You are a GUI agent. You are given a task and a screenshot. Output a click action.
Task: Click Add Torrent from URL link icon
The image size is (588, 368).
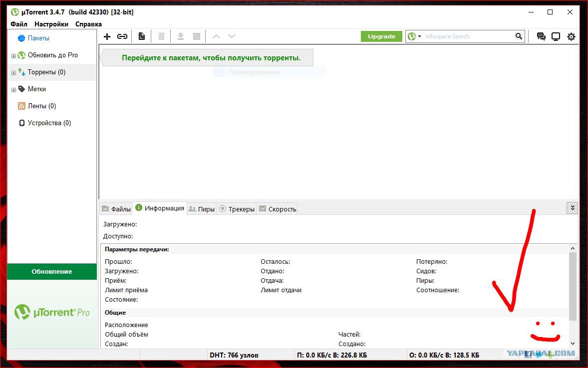click(122, 36)
